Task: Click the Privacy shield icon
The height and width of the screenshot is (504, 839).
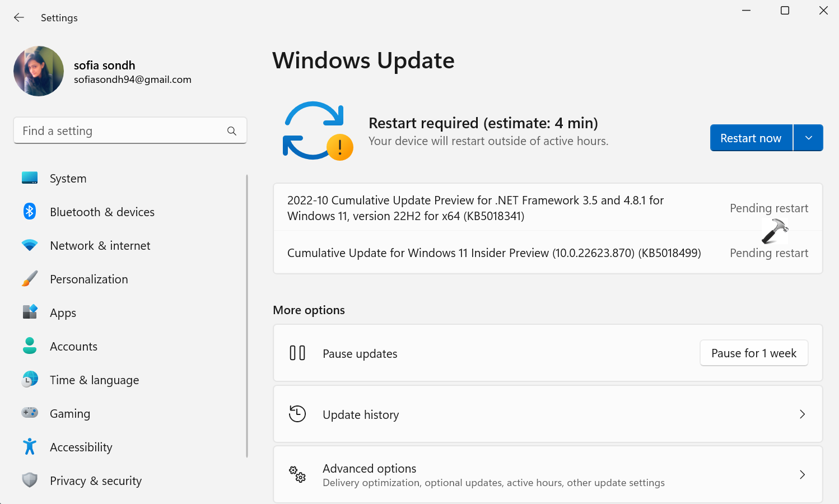Action: point(30,480)
